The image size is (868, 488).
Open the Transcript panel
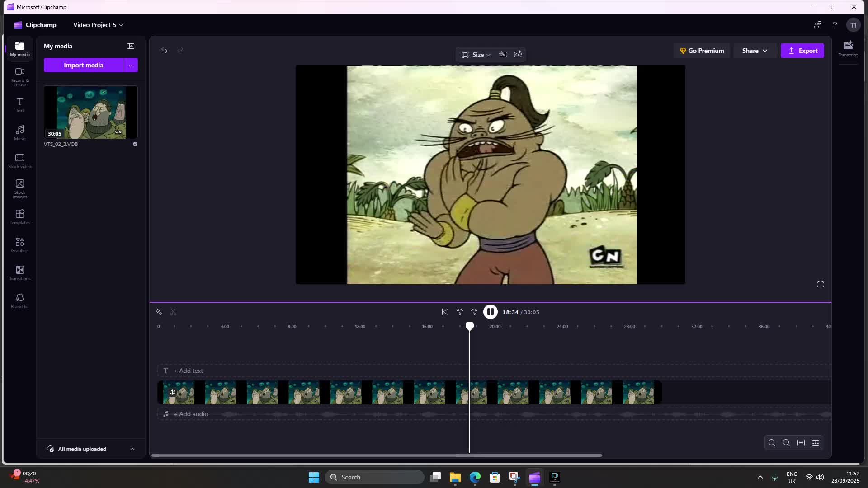[848, 49]
